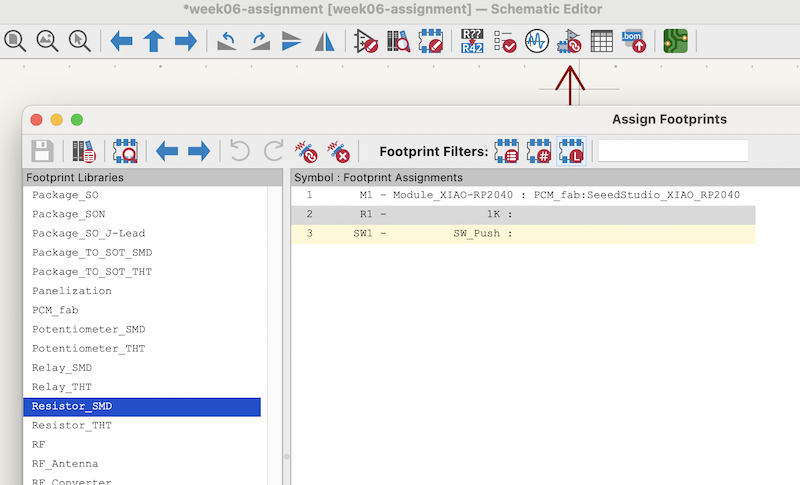Minimize the Assign Footprints window
Viewport: 800px width, 485px height.
tap(57, 120)
